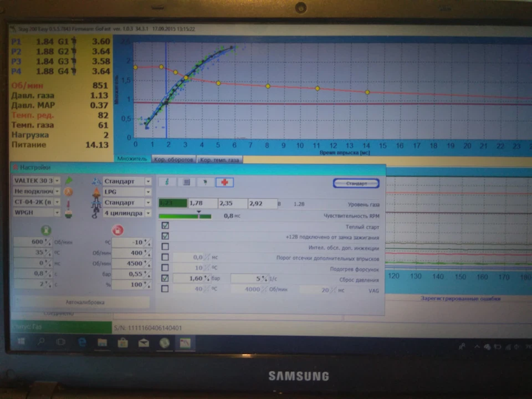Viewport: 532px width, 399px height.
Task: Click the red switch-to-petrol lock icon
Action: (x=117, y=231)
